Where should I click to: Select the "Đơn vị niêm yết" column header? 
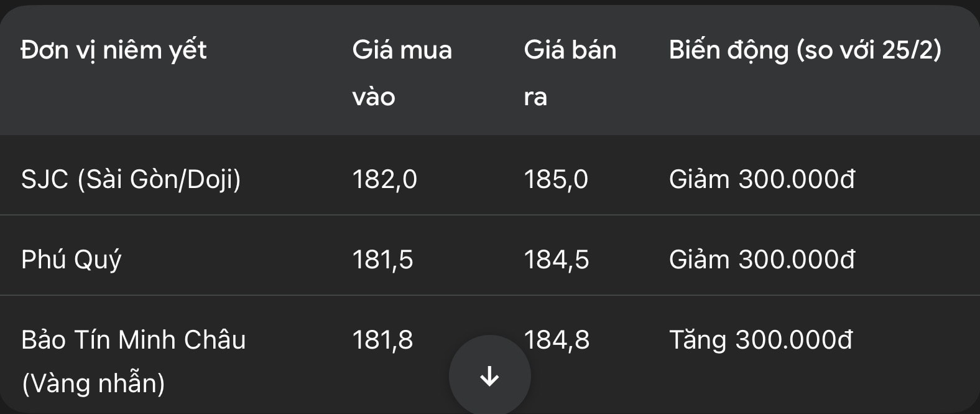pyautogui.click(x=113, y=50)
